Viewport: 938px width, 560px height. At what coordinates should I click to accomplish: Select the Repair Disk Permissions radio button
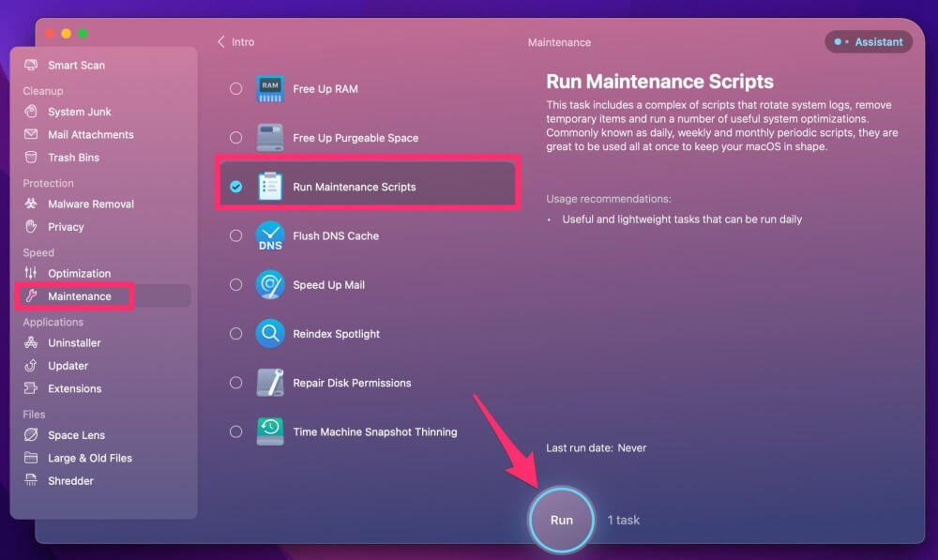click(235, 383)
